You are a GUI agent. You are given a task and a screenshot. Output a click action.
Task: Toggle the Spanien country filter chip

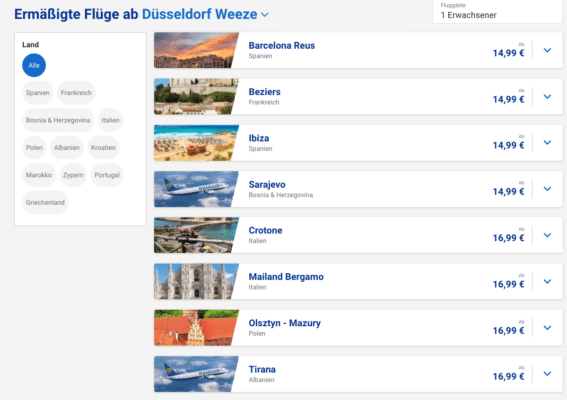pos(38,93)
